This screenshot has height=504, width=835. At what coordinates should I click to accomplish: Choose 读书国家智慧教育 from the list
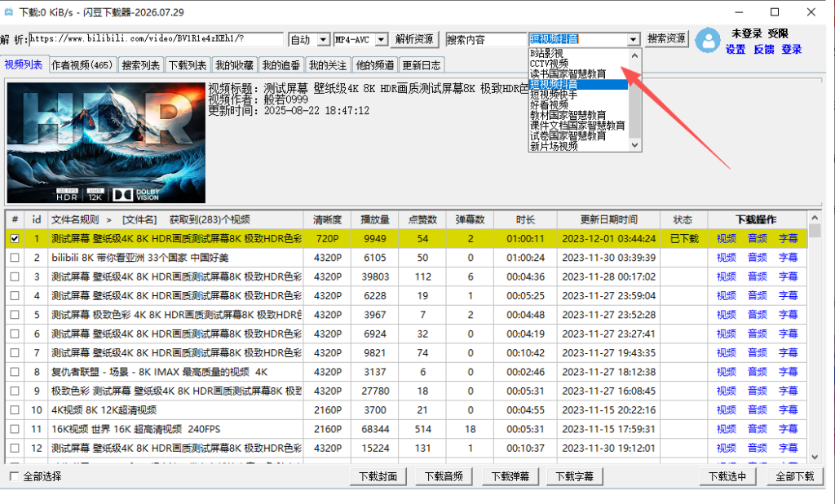click(x=568, y=73)
